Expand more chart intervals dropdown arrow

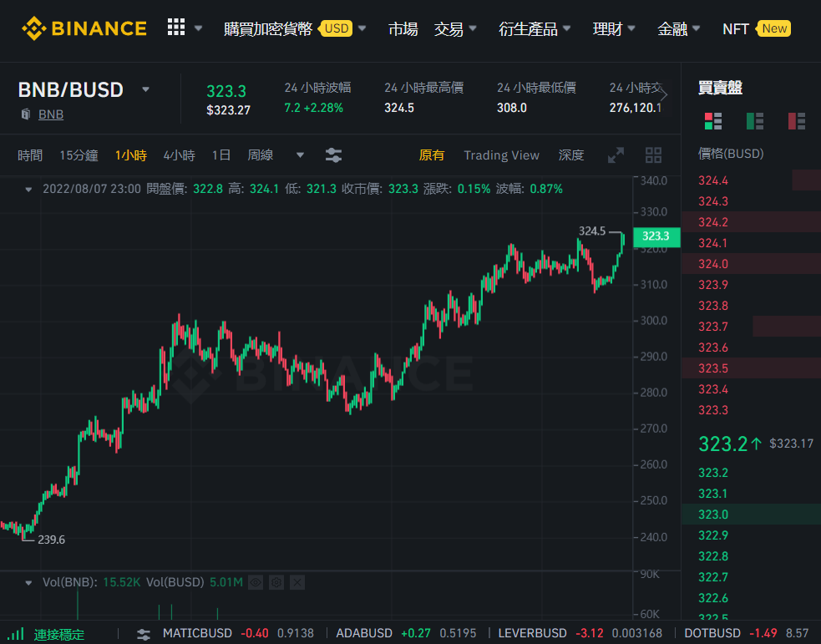click(300, 155)
